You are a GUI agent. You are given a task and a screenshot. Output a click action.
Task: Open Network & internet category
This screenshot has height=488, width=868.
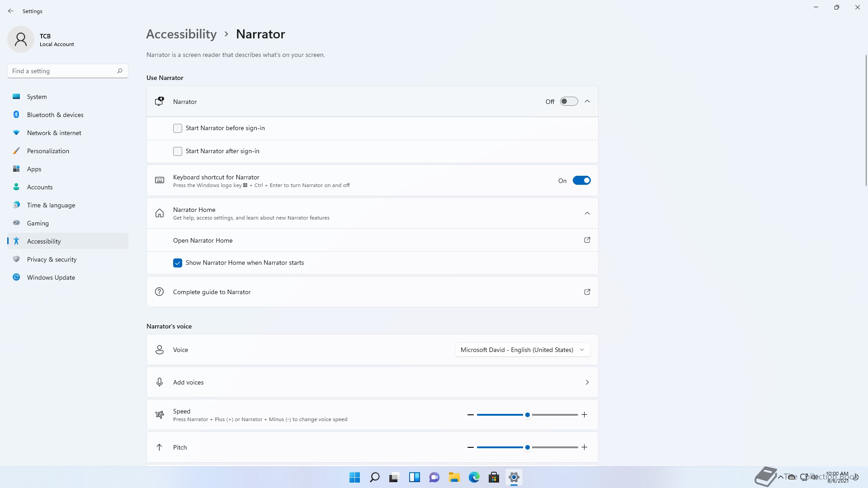pos(68,133)
